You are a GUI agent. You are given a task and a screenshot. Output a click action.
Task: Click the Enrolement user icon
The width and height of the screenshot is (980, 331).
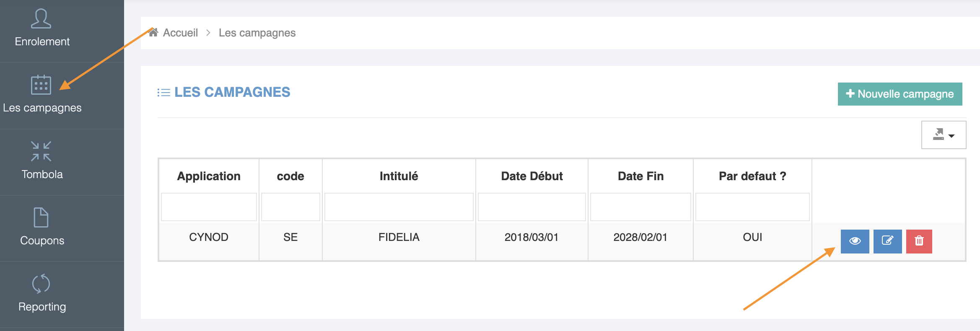(41, 19)
